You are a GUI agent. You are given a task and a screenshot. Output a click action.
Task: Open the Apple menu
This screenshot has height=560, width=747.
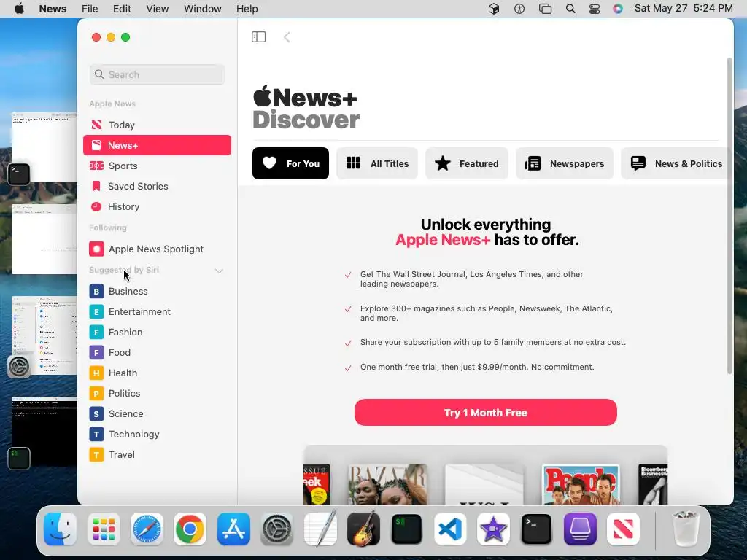19,9
